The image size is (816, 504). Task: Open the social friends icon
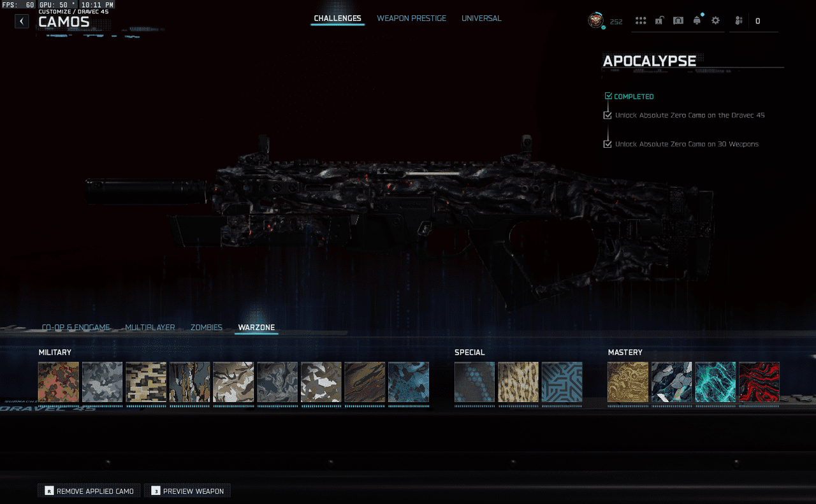[739, 21]
